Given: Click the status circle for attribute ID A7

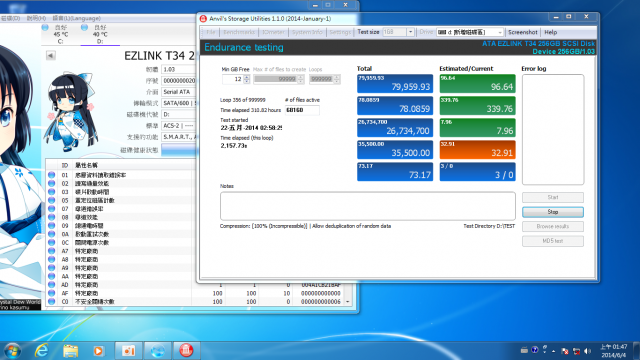Looking at the screenshot, I should (x=51, y=251).
